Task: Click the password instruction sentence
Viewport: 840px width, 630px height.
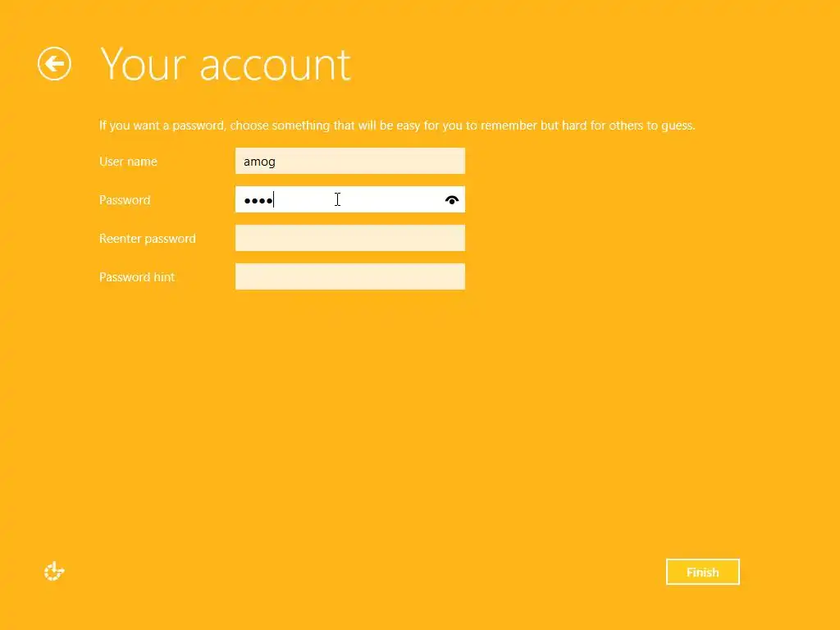Action: point(397,126)
